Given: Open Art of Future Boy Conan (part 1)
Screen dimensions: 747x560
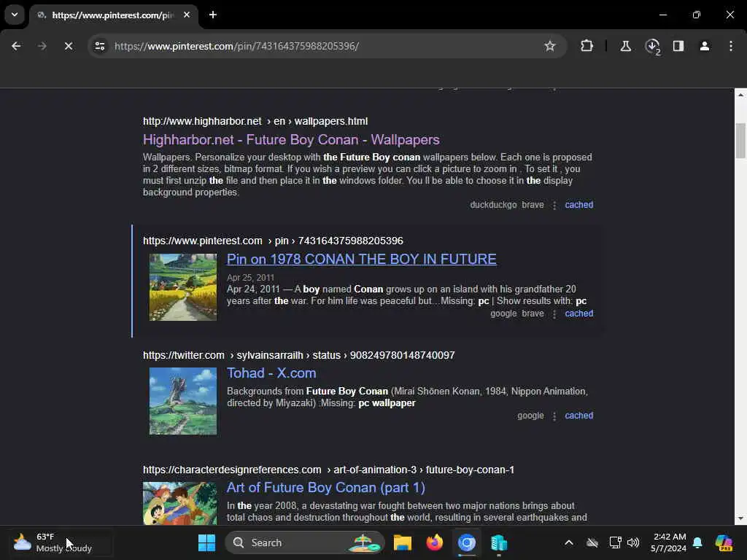Looking at the screenshot, I should pos(326,488).
